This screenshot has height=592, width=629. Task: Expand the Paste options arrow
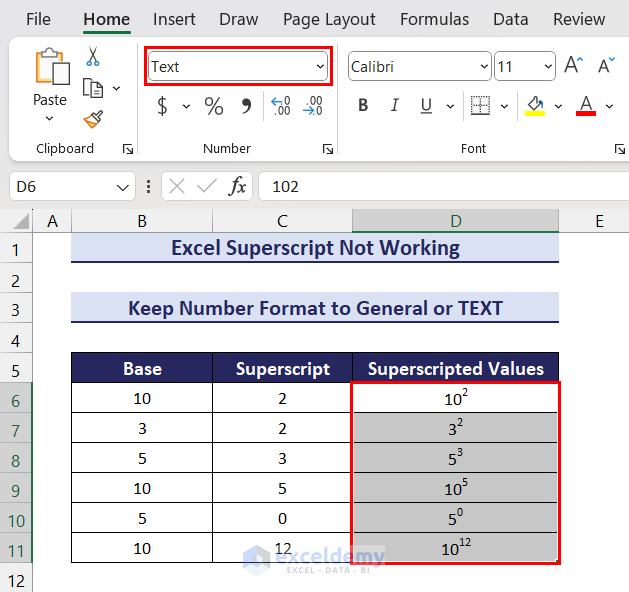pos(49,119)
